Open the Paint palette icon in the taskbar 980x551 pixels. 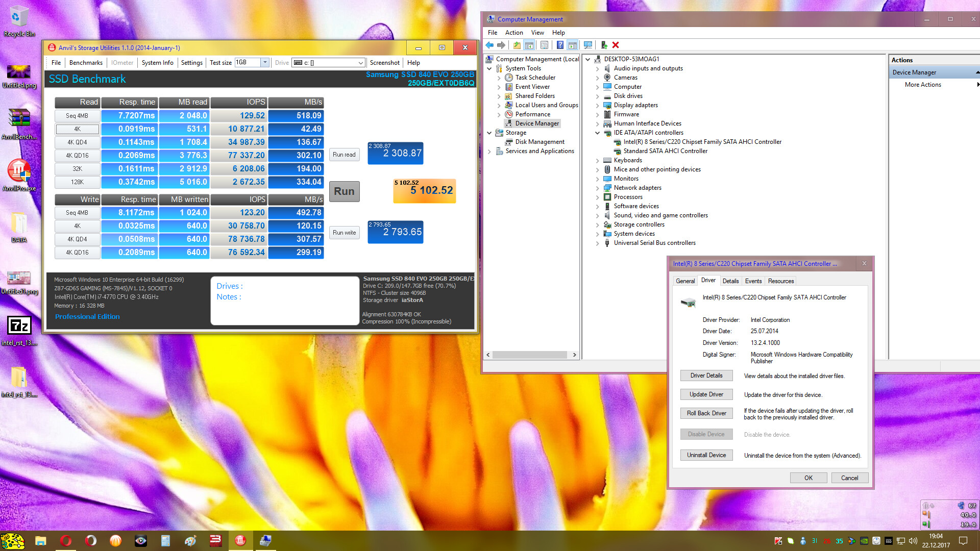[190, 541]
